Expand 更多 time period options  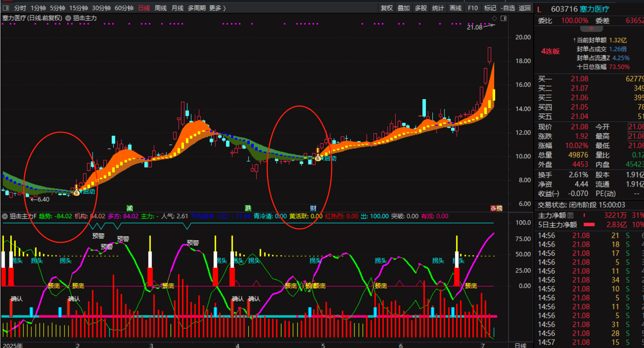(217, 8)
